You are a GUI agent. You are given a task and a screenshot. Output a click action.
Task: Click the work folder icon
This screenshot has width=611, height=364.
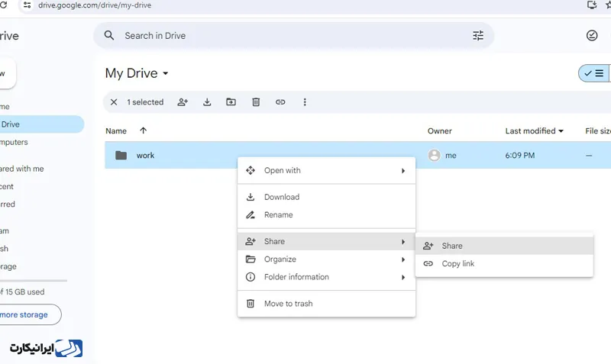tap(121, 156)
